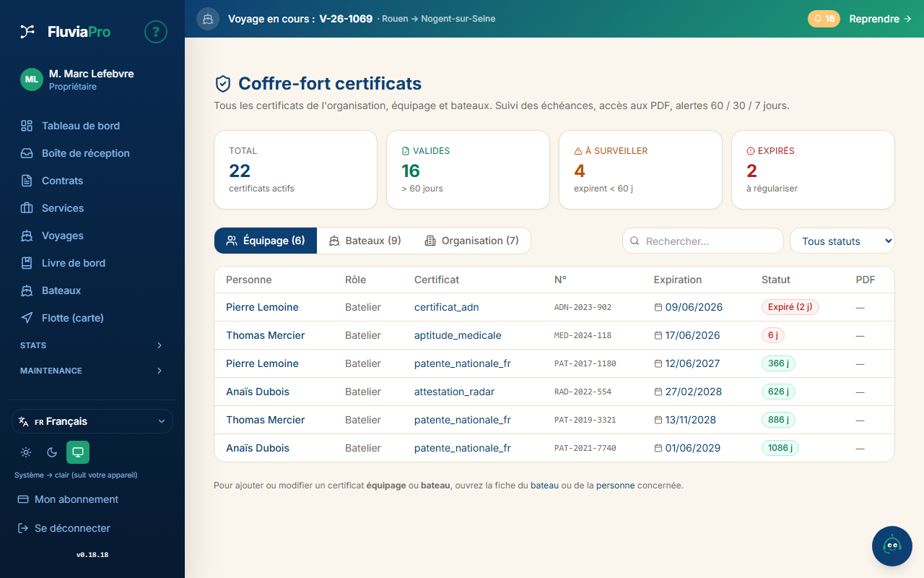Open Boîte de réception in sidebar

tap(92, 153)
